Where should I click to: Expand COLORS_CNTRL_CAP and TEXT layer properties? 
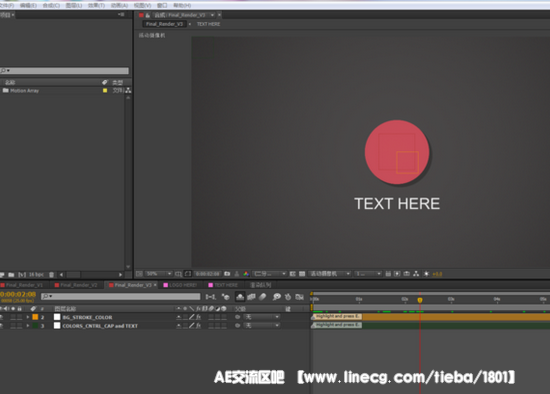pos(28,326)
